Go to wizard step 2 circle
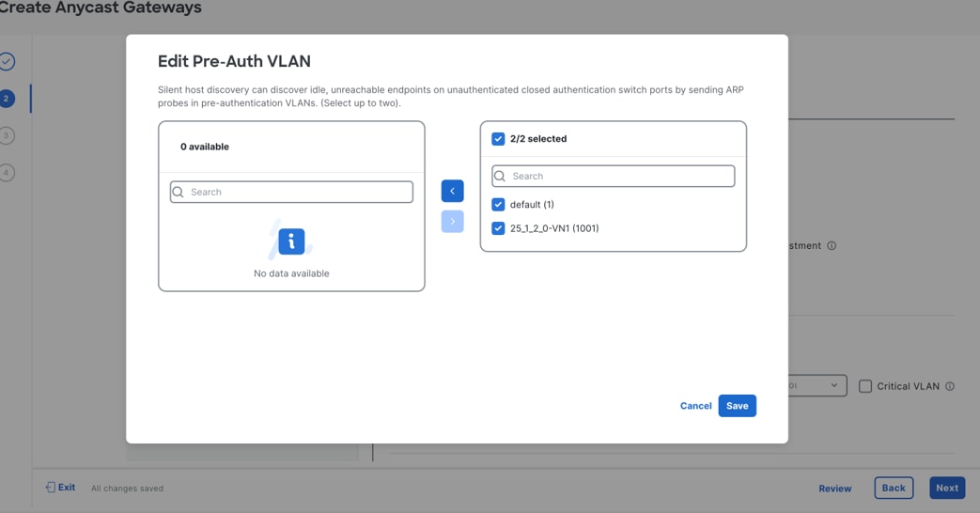Image resolution: width=980 pixels, height=513 pixels. click(7, 98)
